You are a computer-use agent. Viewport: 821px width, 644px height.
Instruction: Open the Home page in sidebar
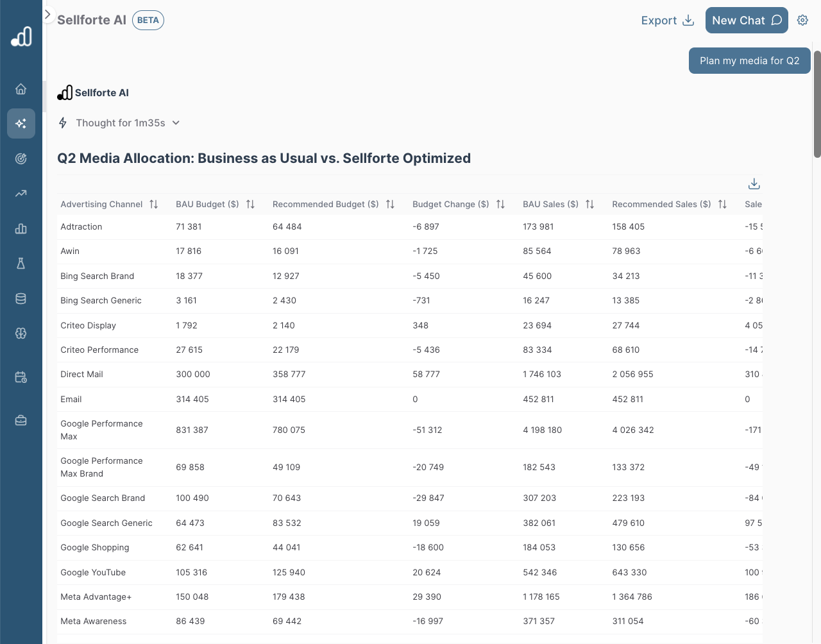point(21,89)
